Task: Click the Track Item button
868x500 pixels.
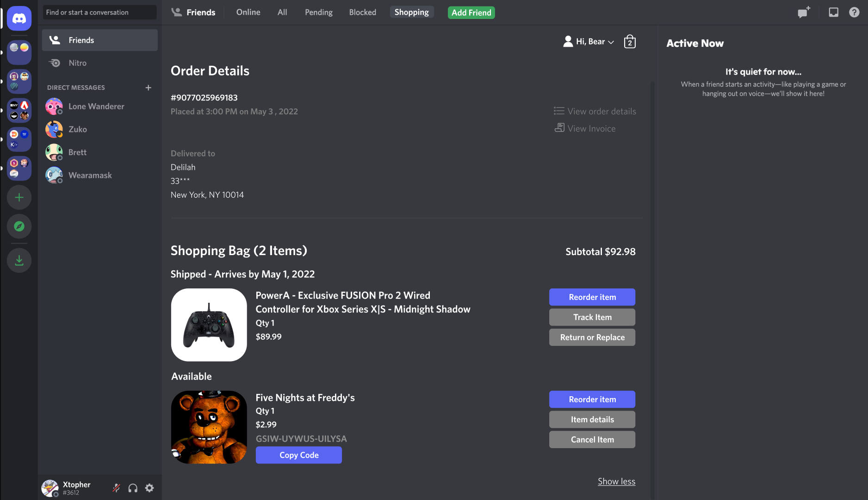Action: point(592,317)
